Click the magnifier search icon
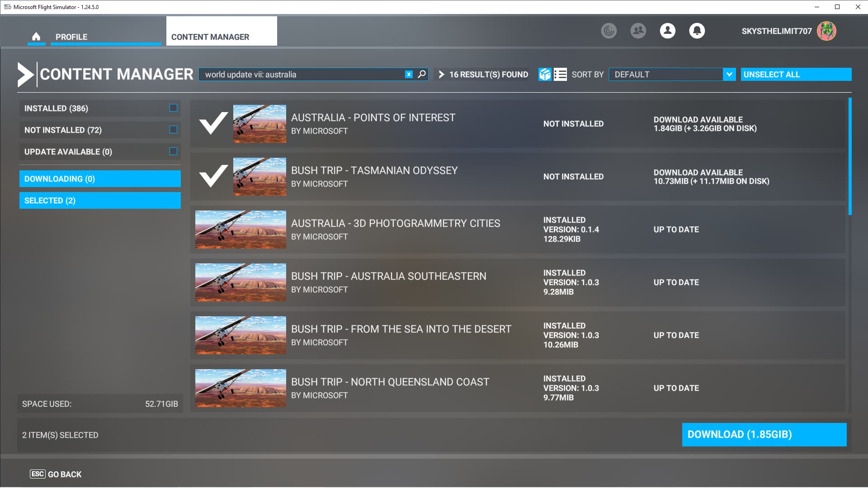The width and height of the screenshot is (868, 488). click(422, 74)
